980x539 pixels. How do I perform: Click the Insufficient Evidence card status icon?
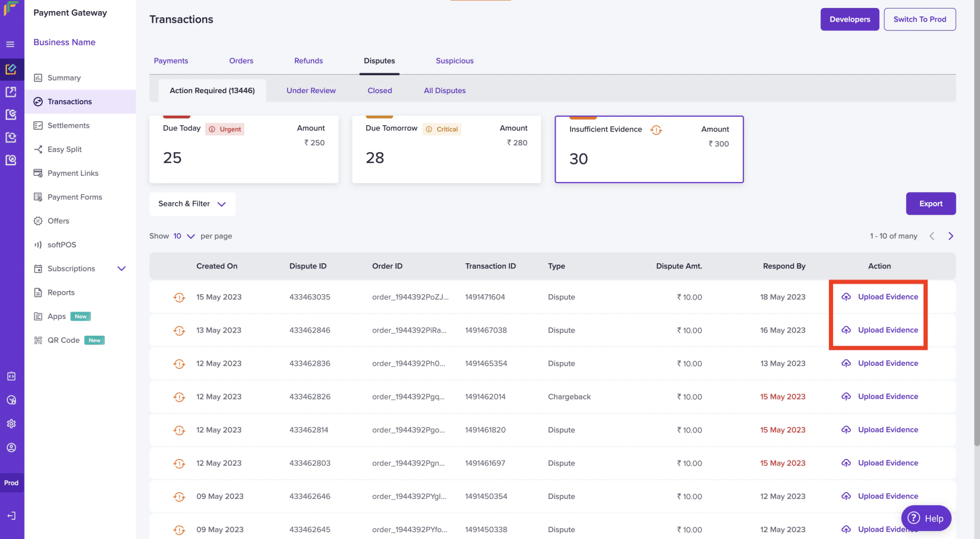tap(656, 129)
